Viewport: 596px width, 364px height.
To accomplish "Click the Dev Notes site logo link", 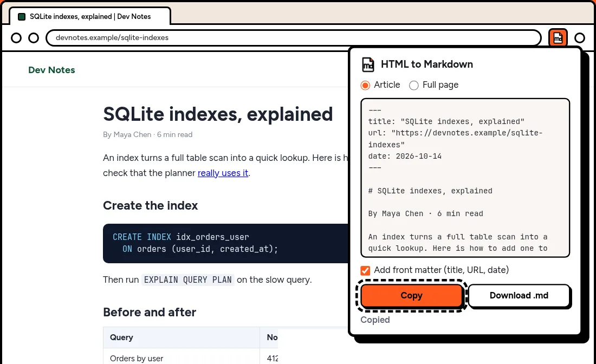I will [51, 70].
